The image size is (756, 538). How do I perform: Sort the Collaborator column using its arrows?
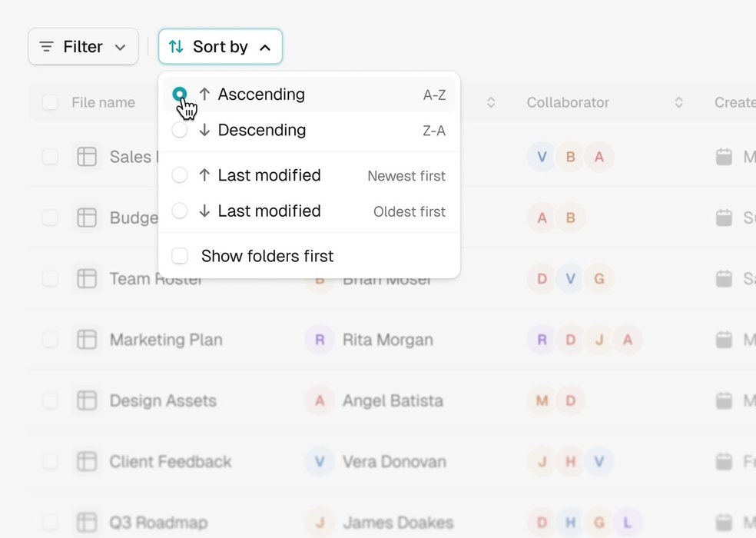tap(678, 102)
